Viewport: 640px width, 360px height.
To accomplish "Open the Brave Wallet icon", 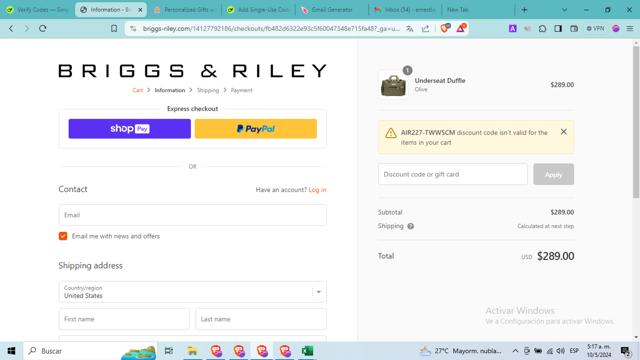I will tap(574, 29).
